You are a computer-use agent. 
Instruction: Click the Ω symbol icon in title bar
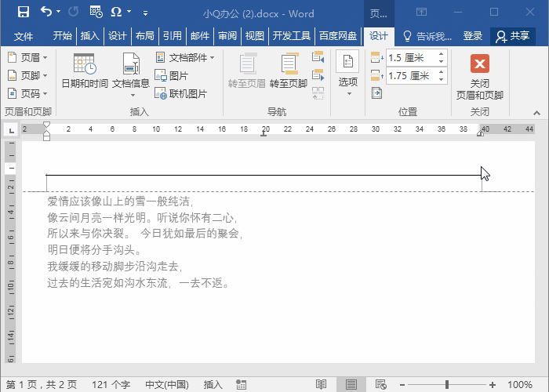tap(117, 12)
